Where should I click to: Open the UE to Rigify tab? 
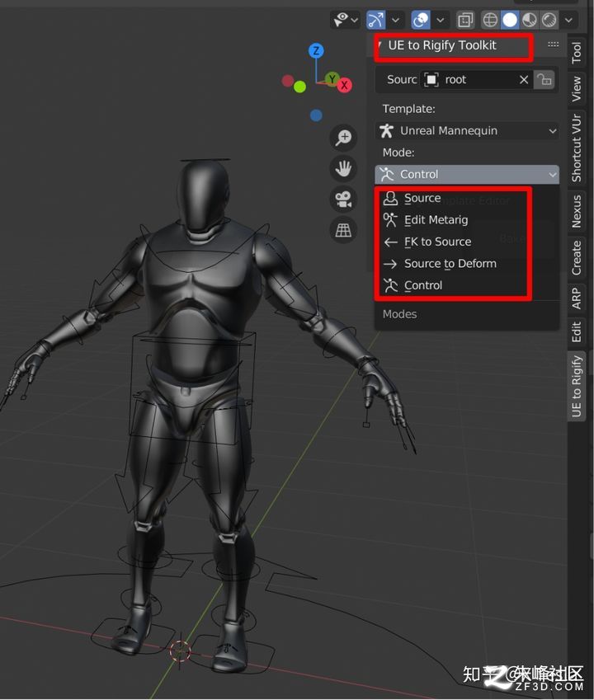pyautogui.click(x=577, y=386)
